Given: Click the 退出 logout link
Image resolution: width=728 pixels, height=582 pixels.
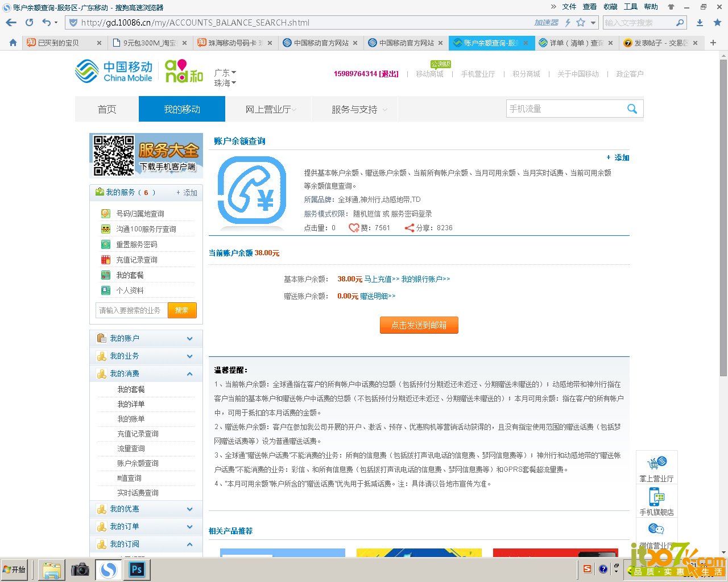Looking at the screenshot, I should pyautogui.click(x=390, y=74).
